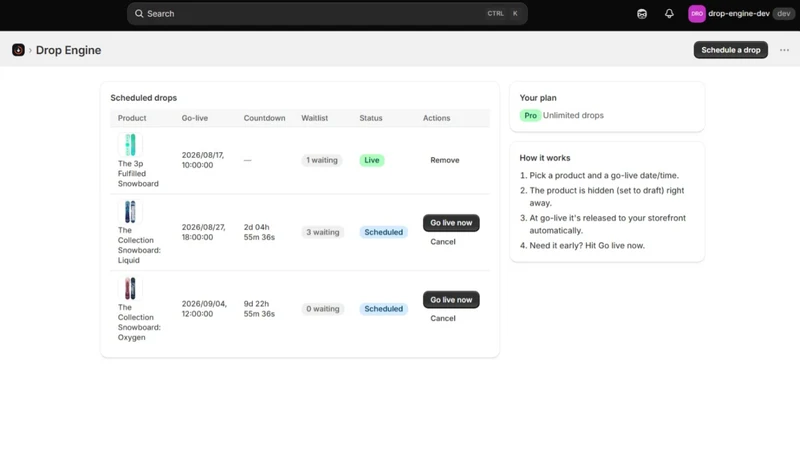Click the '0 waiting' waitlist badge

tap(322, 309)
